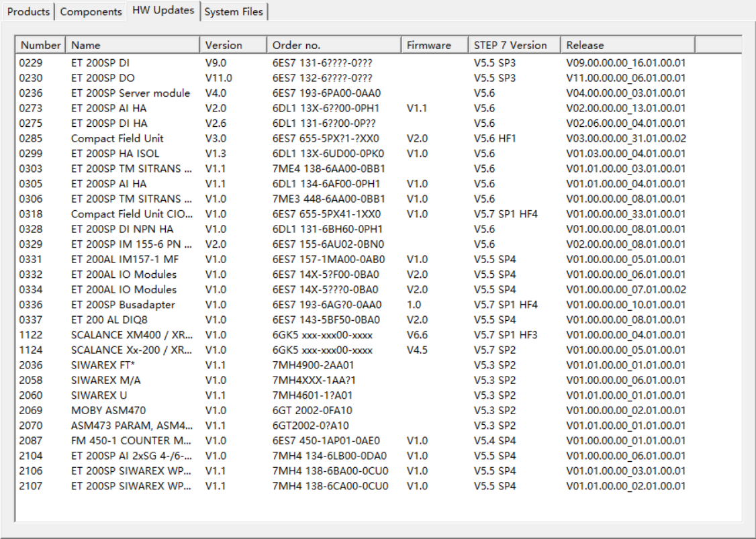Switch to the System Files tab
The image size is (756, 539).
click(x=234, y=11)
